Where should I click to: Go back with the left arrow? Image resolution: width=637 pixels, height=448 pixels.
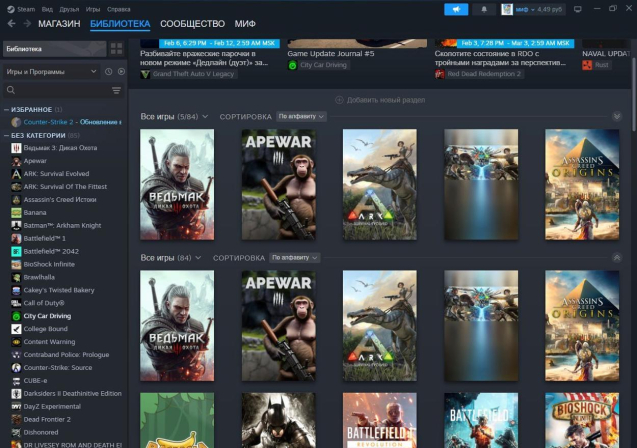pyautogui.click(x=12, y=23)
